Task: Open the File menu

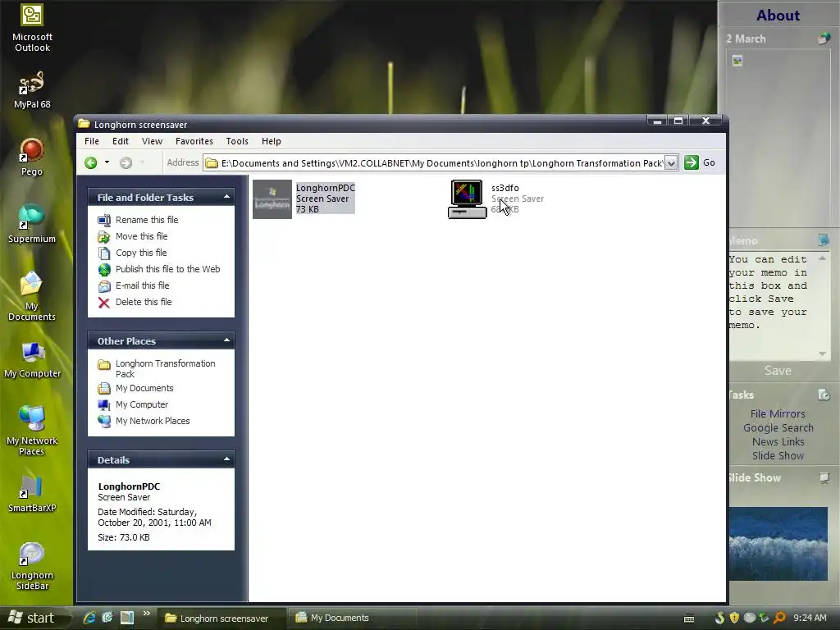Action: point(92,141)
